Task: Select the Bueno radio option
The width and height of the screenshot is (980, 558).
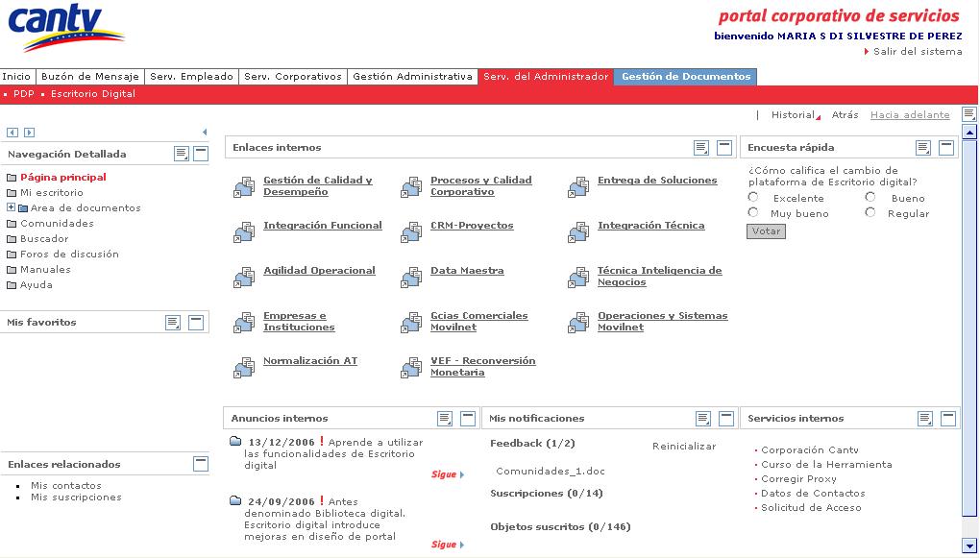Action: point(870,198)
